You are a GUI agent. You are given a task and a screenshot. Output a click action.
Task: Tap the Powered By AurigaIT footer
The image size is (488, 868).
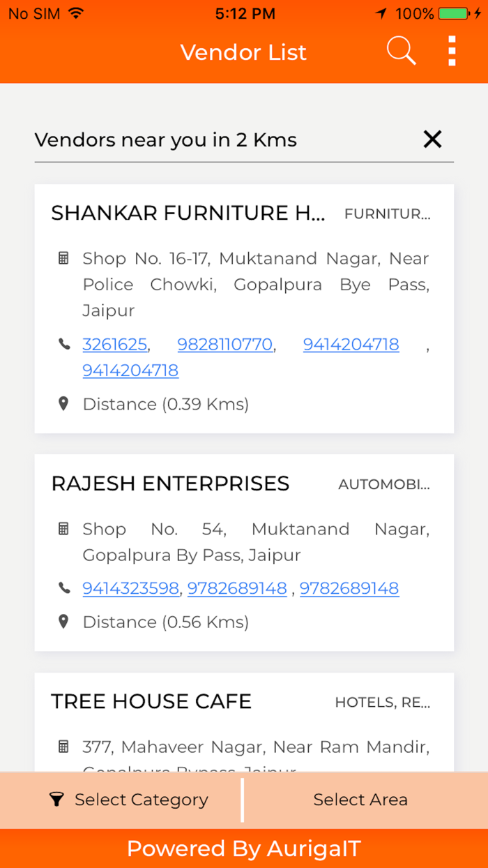coord(244,848)
